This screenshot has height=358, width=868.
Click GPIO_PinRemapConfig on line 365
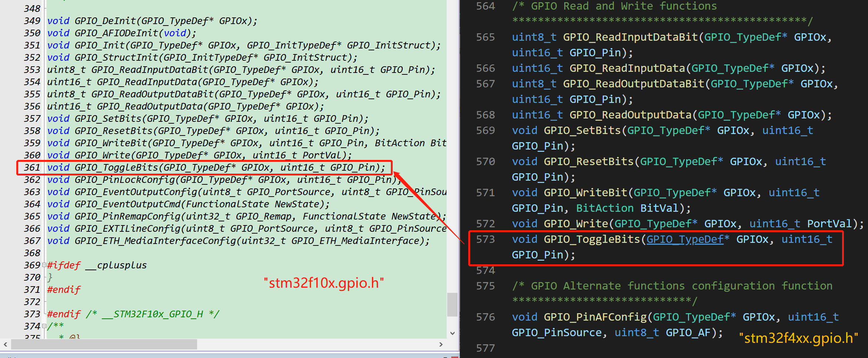[128, 216]
